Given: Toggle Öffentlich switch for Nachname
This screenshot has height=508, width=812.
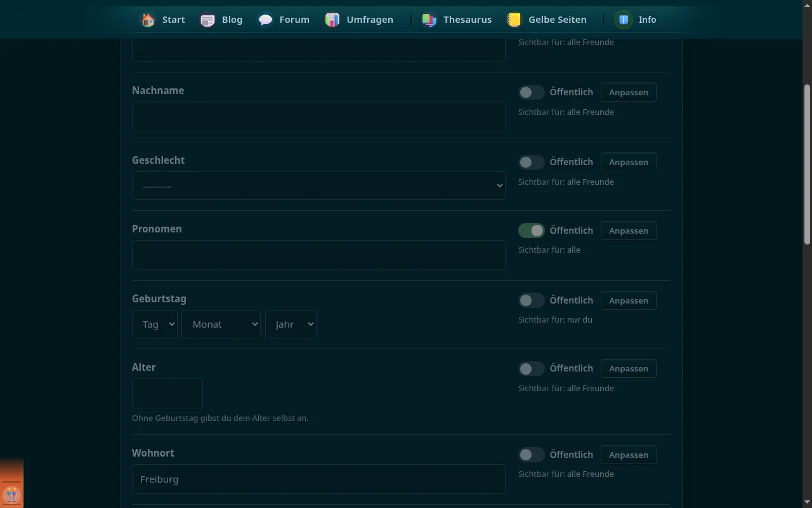Looking at the screenshot, I should [531, 92].
